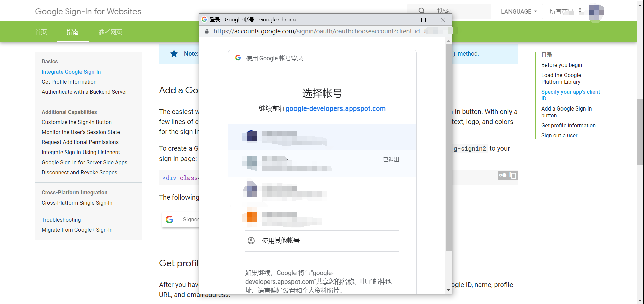Select 使用其他帐号 in the account chooser

(x=281, y=241)
